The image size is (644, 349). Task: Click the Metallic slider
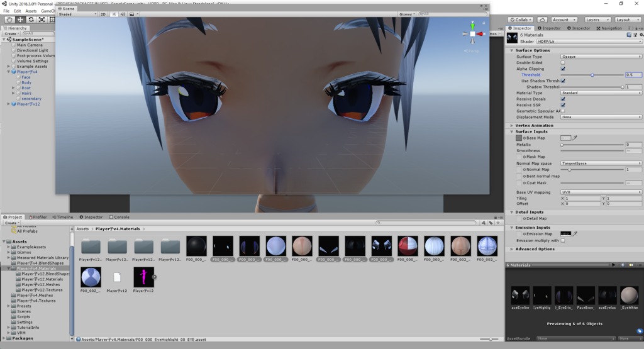click(x=592, y=145)
